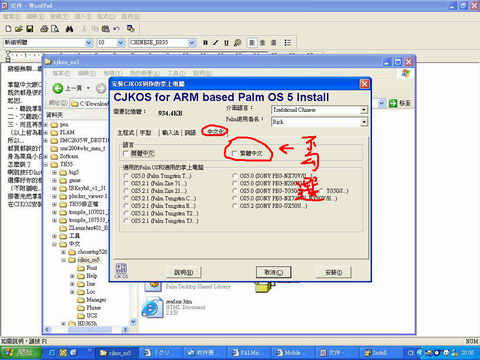Toggle Bold formatting in WordPad
The image size is (480, 360).
pyautogui.click(x=205, y=43)
